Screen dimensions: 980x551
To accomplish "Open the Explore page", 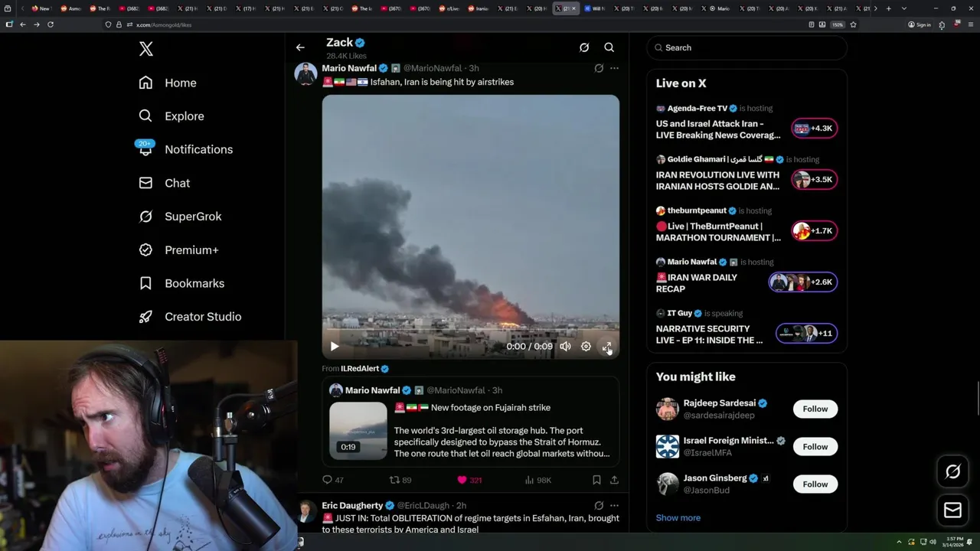I will pos(171,116).
